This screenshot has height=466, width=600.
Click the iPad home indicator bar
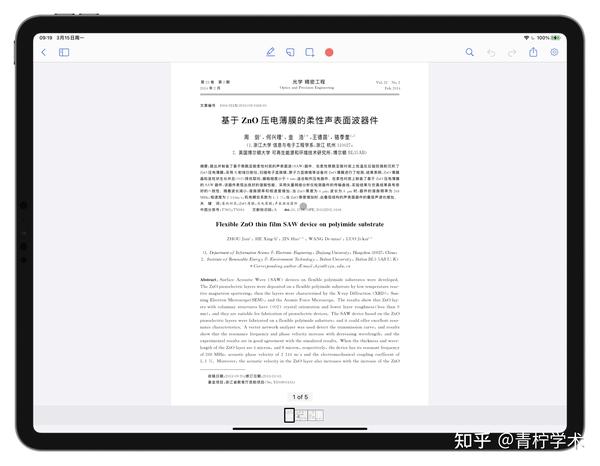pos(300,429)
